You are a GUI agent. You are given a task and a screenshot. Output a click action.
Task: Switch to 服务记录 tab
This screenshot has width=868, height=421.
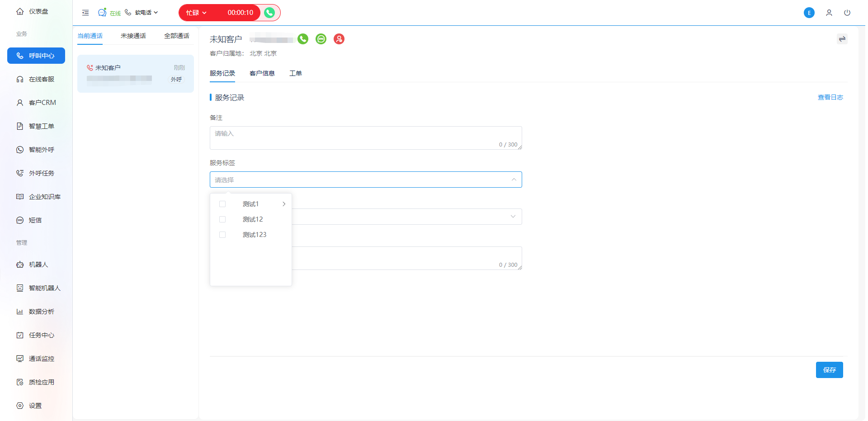[222, 73]
